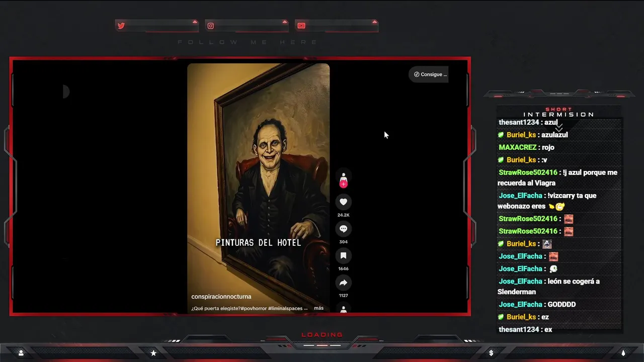Click the emoji after 'webonazo eres'

[557, 206]
